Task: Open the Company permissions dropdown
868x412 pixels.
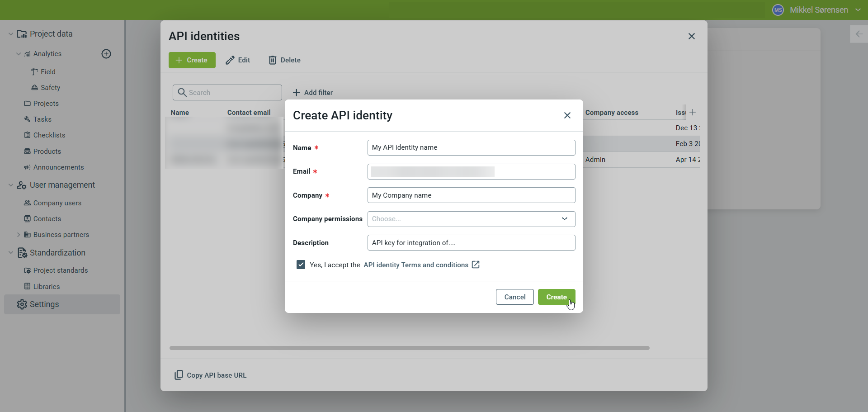Action: (471, 219)
